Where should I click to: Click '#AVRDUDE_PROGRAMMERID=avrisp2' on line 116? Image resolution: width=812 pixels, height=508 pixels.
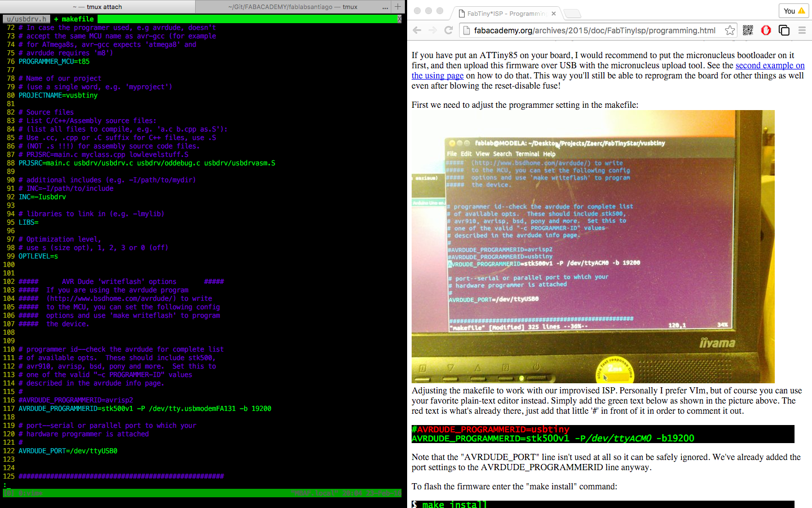76,400
